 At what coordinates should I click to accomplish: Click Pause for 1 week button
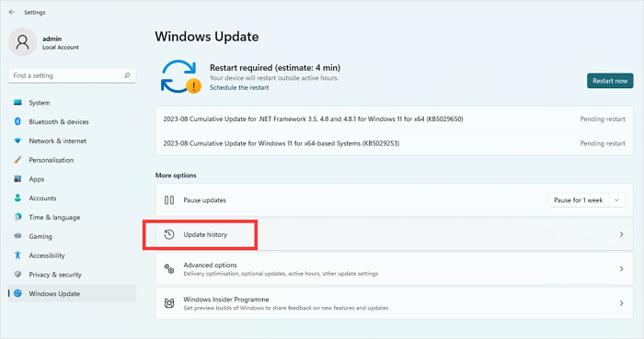[x=579, y=200]
